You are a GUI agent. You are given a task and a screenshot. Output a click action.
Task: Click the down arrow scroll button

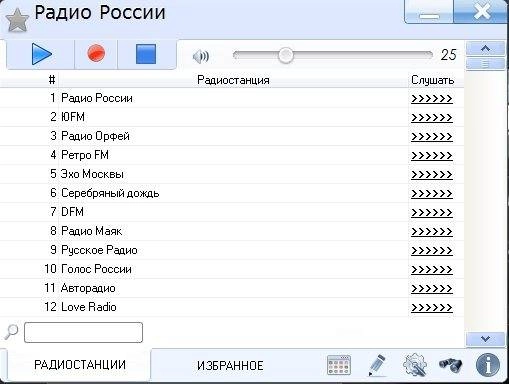tap(485, 339)
